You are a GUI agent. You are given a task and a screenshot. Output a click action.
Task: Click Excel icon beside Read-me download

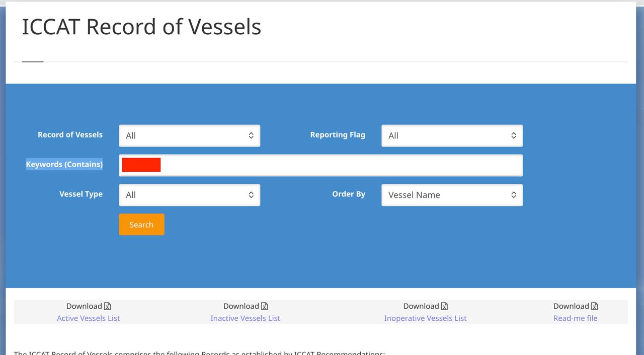pos(594,306)
